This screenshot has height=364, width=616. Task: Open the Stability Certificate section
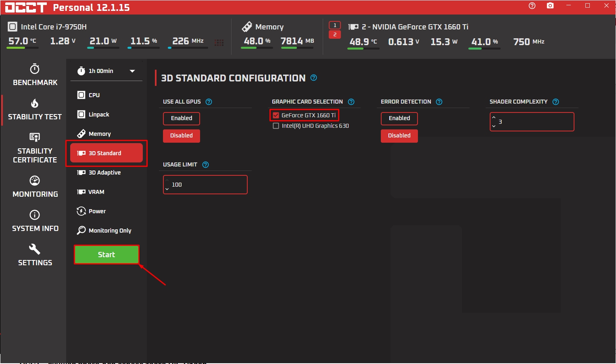(x=35, y=148)
